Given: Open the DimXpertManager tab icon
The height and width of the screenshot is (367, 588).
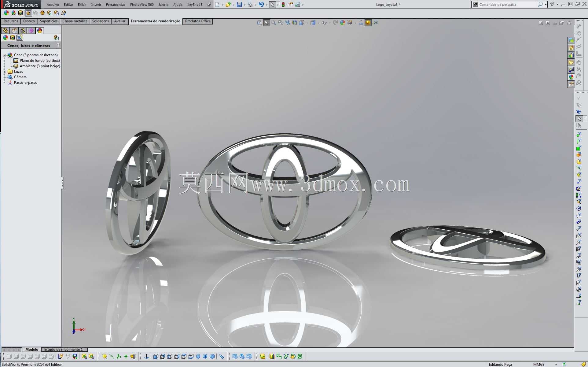Looking at the screenshot, I should click(x=31, y=31).
